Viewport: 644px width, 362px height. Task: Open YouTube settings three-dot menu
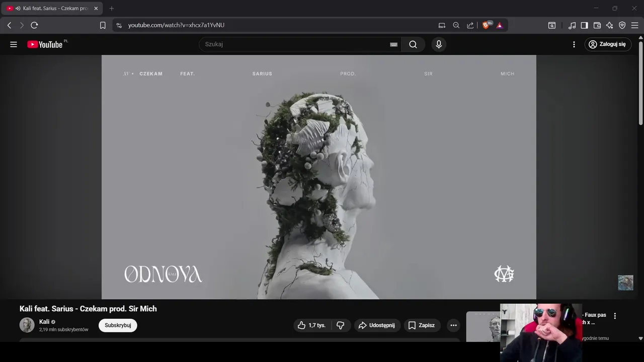click(574, 44)
